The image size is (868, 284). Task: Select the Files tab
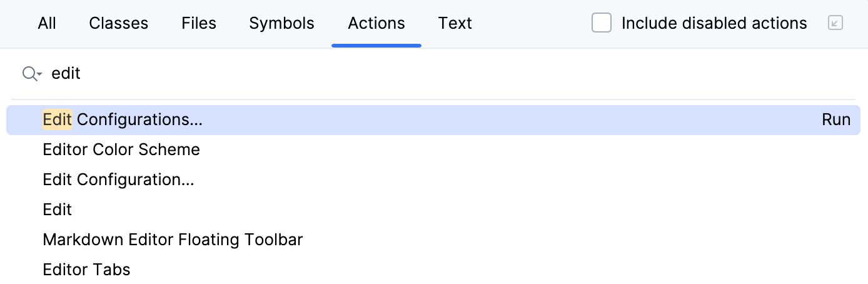click(199, 24)
